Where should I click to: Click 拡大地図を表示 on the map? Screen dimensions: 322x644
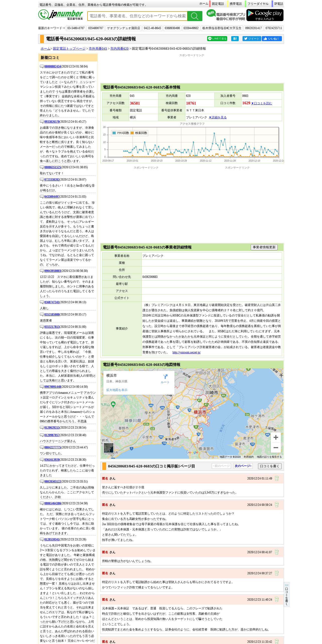[117, 390]
